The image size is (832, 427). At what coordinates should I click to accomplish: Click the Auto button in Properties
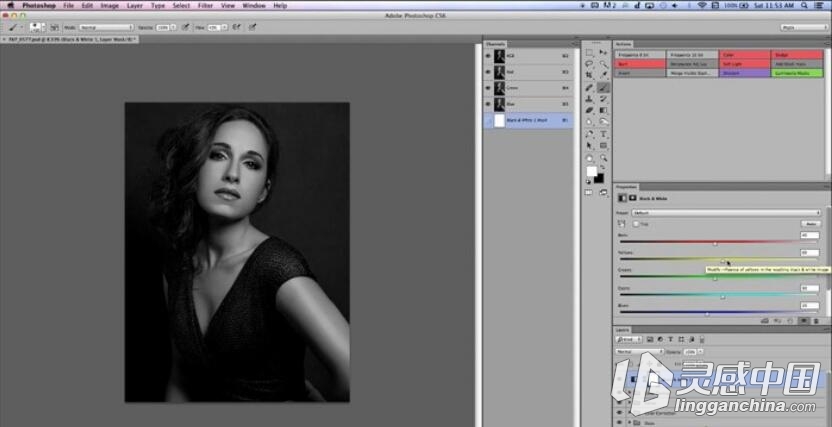point(810,224)
